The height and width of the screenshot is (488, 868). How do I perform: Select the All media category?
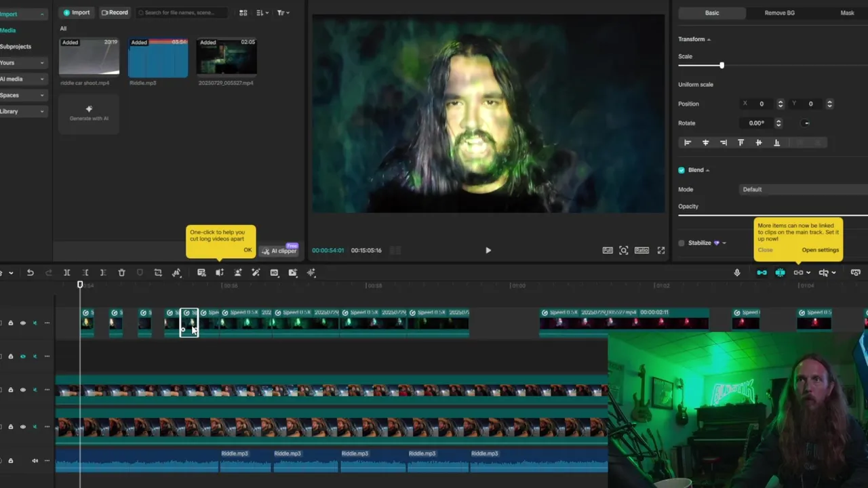63,28
